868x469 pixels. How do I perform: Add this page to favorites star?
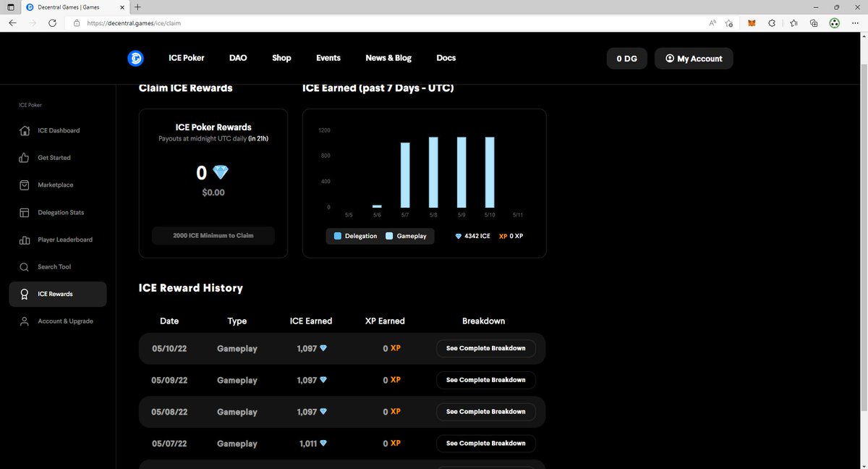coord(730,23)
